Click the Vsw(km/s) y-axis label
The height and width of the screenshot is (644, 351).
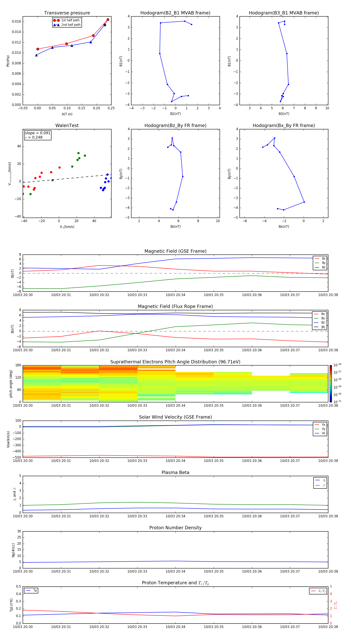(8, 439)
